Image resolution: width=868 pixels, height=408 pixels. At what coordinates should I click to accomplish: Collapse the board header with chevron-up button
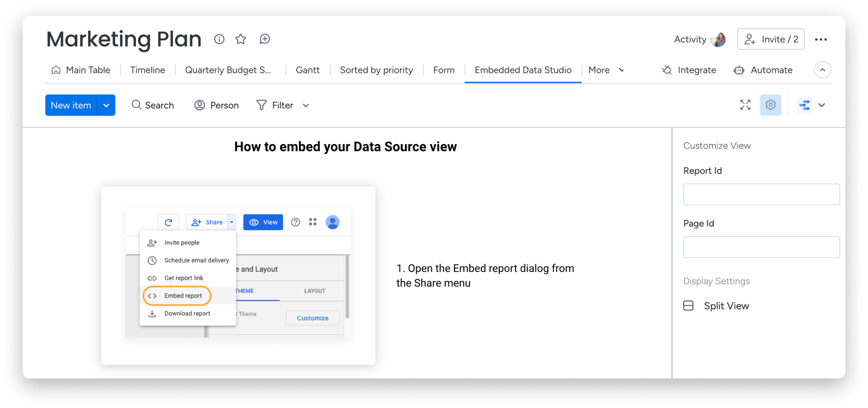point(822,70)
